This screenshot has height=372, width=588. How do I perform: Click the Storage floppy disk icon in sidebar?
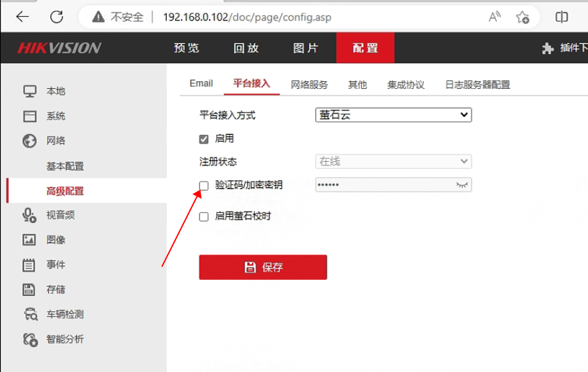(29, 290)
